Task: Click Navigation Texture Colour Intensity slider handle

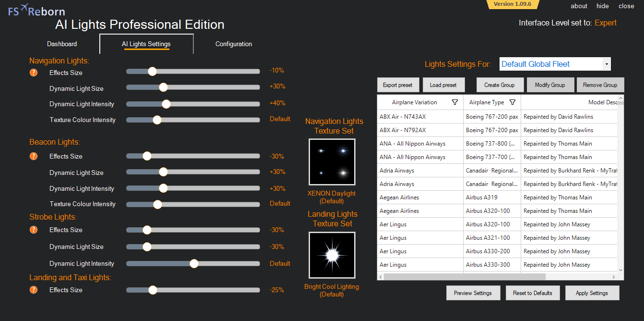Action: click(x=157, y=120)
